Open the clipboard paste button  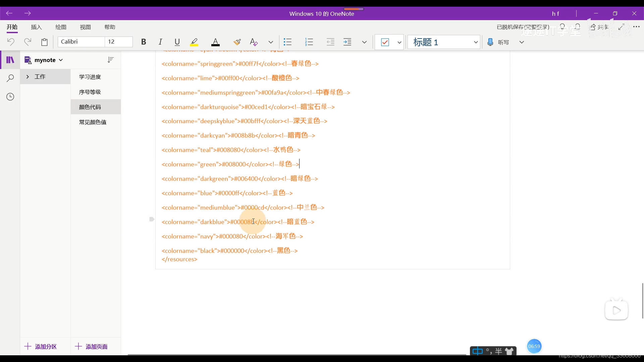[44, 42]
